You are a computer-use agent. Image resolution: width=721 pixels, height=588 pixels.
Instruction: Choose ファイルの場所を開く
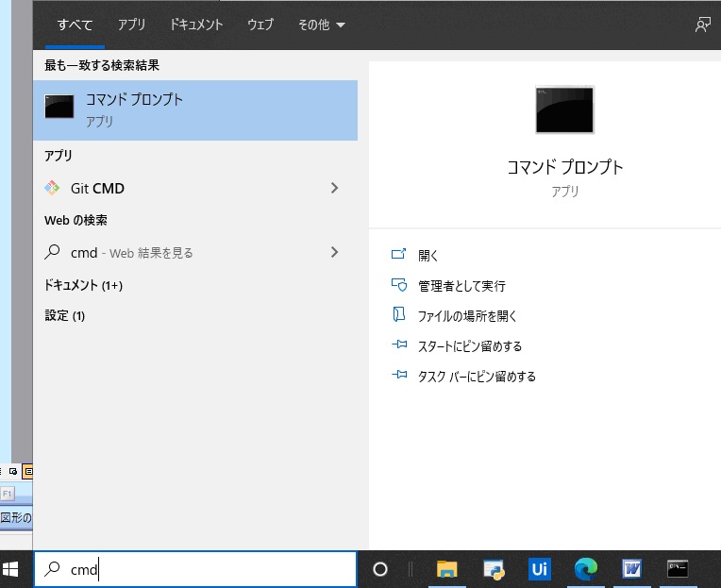click(x=467, y=316)
